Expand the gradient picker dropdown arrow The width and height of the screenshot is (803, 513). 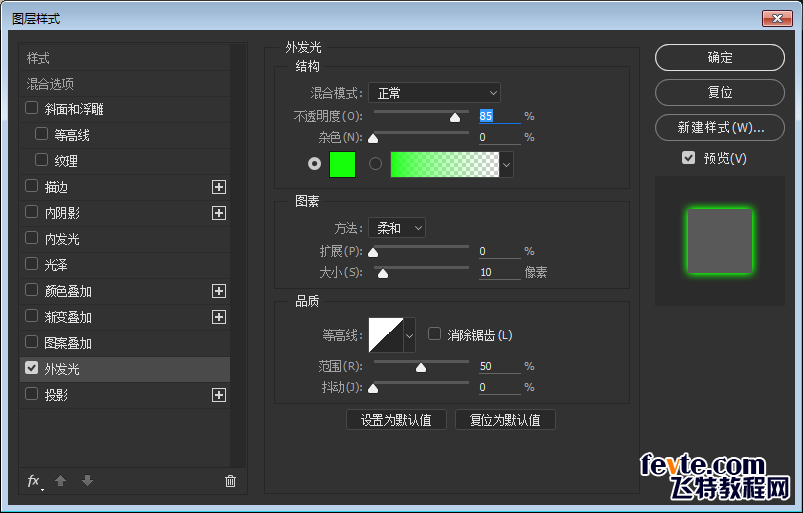[x=506, y=165]
